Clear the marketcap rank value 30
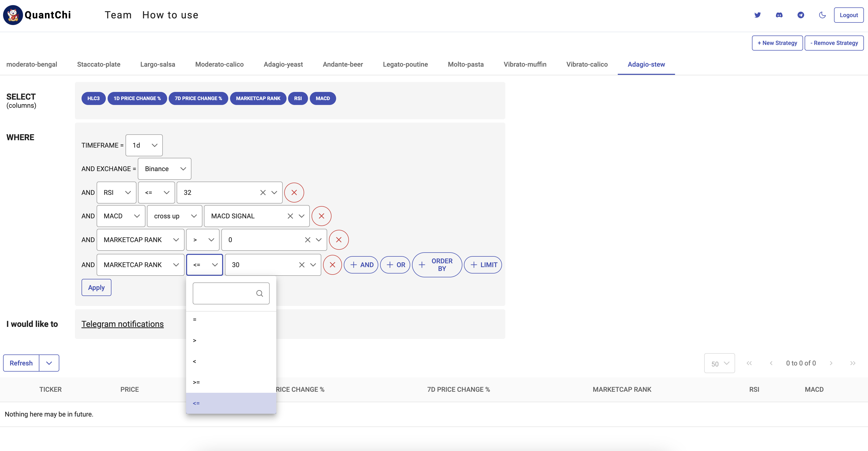The width and height of the screenshot is (868, 451). [x=302, y=265]
